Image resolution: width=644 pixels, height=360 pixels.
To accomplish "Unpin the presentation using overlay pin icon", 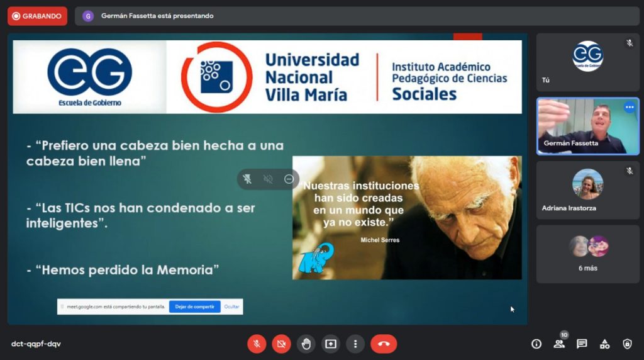I will (x=248, y=179).
